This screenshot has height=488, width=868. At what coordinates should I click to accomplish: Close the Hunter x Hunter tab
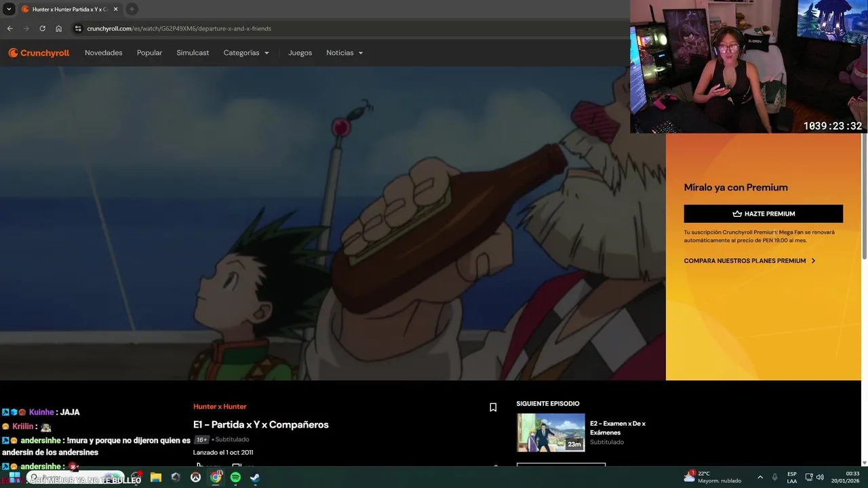click(115, 9)
